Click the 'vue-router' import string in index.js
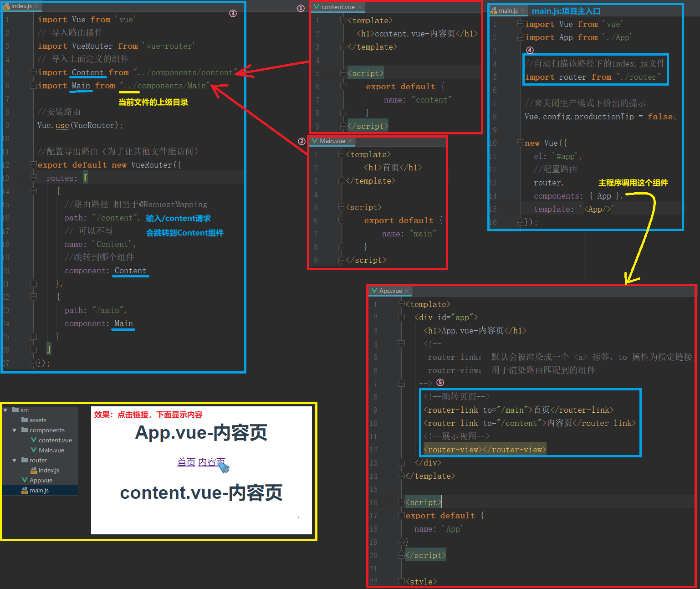This screenshot has height=589, width=700. click(x=168, y=46)
